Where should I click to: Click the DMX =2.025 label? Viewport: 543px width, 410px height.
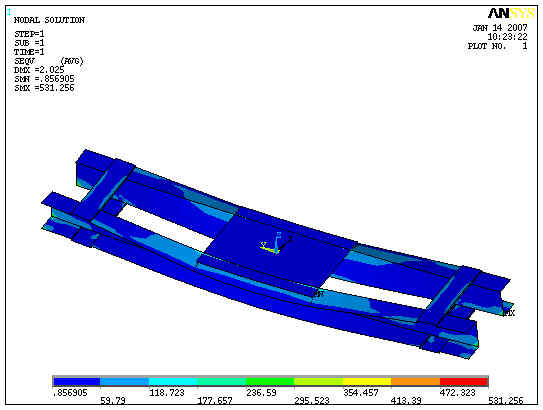click(39, 70)
